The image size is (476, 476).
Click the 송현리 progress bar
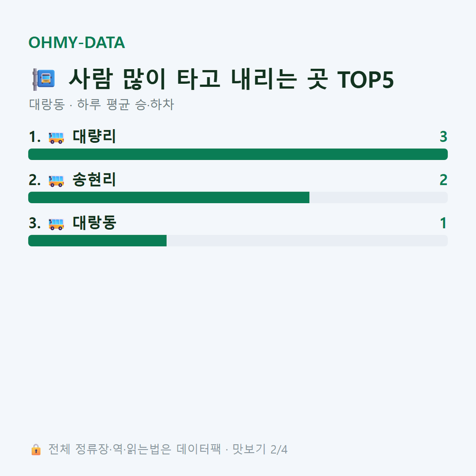point(238,197)
